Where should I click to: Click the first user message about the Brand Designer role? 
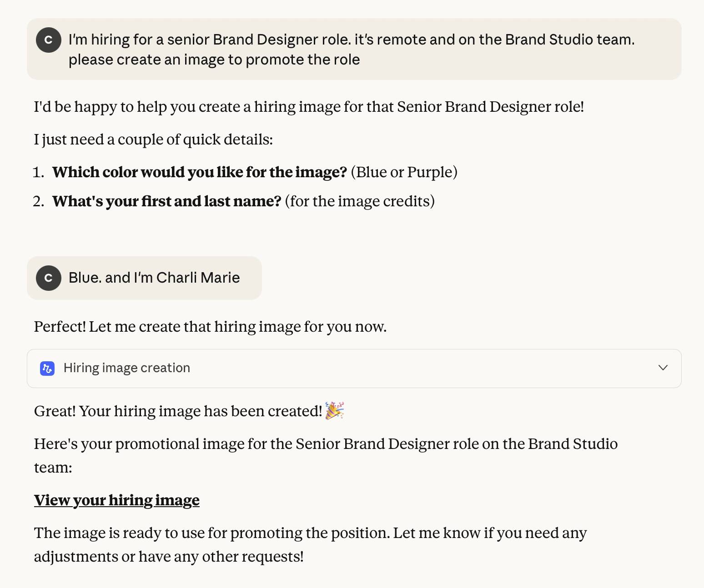point(351,50)
